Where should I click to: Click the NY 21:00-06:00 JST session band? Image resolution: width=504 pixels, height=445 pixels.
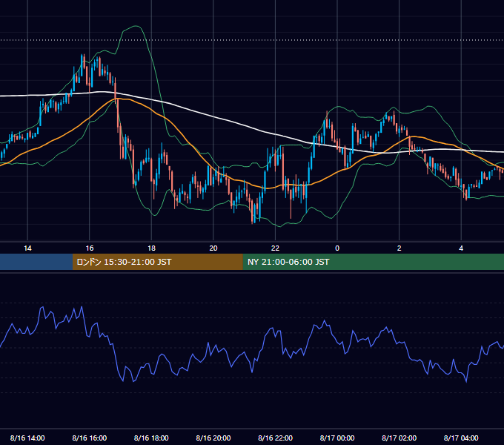[x=373, y=262]
